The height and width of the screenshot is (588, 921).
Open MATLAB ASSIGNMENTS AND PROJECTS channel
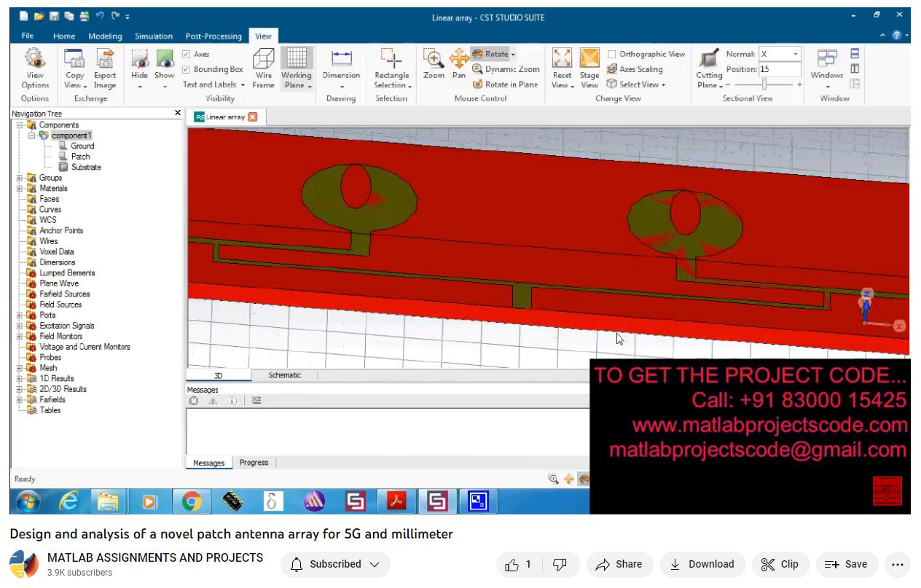(155, 557)
